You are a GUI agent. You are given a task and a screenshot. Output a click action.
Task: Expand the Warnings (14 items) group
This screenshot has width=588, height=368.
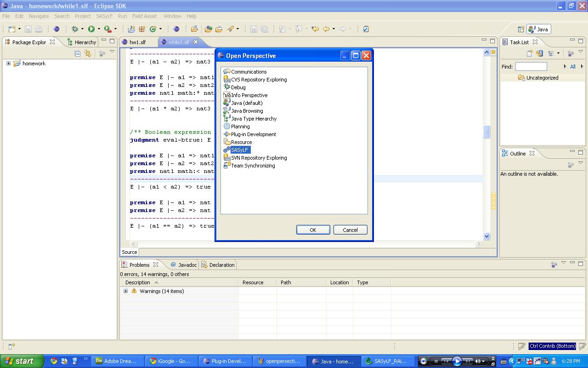click(125, 291)
